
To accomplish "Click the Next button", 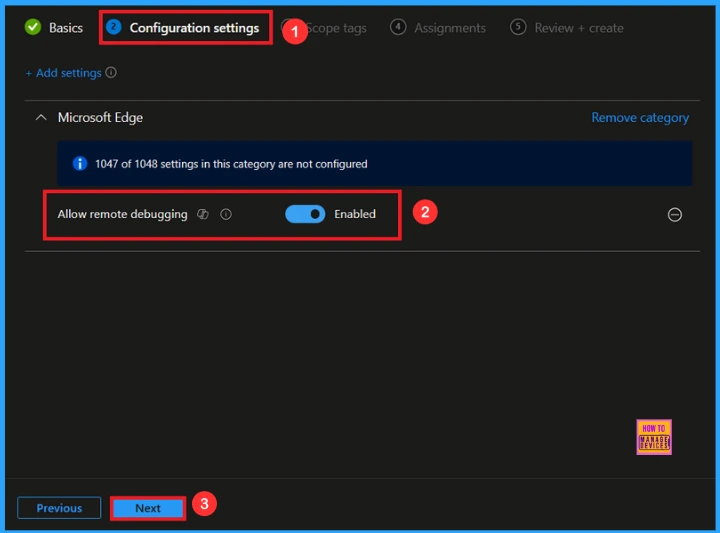I will pyautogui.click(x=148, y=508).
